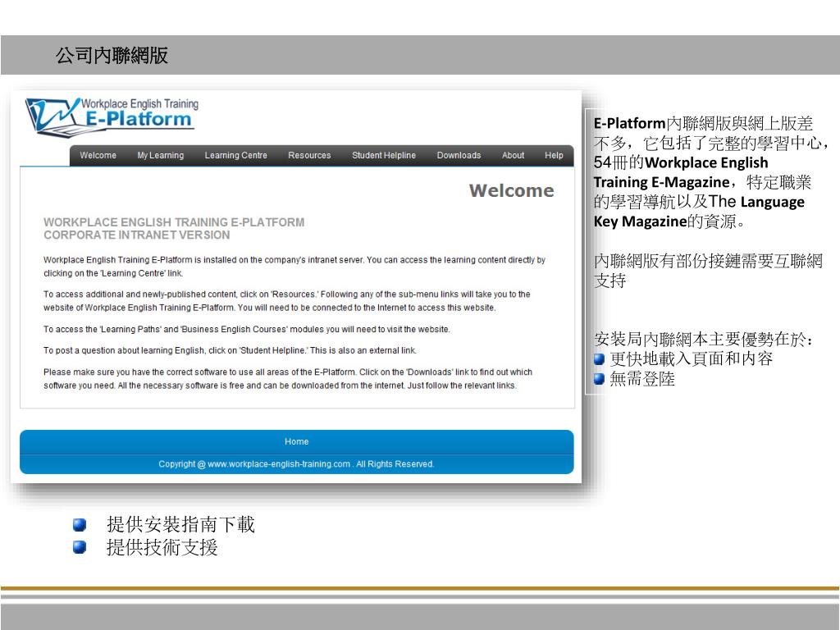Click the line 安裝局內聯網本主要優勢在於
The image size is (840, 630).
point(703,339)
